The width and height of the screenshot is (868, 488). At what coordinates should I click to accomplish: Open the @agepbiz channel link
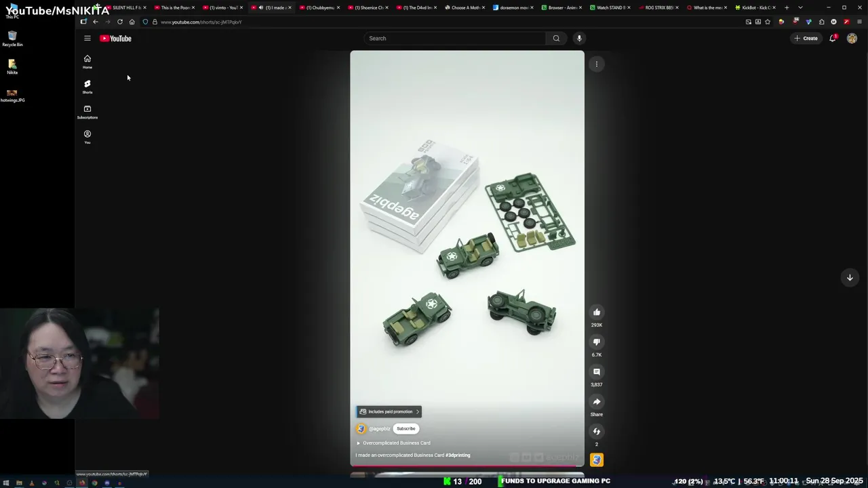click(x=380, y=429)
